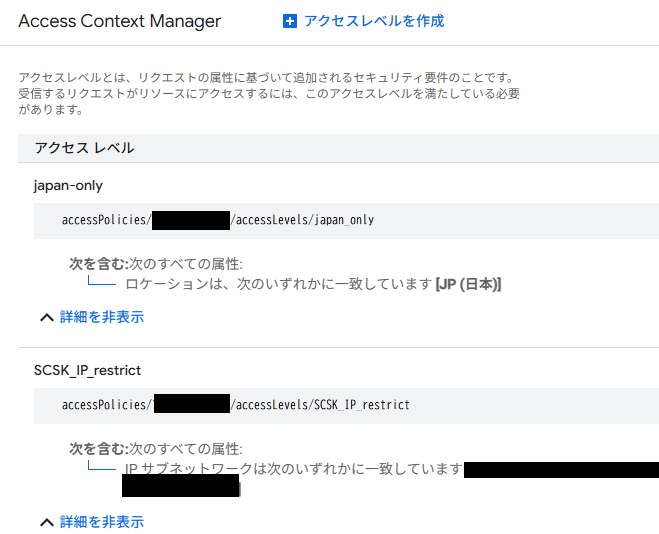
Task: Click redacted policy ID in japan_only path
Action: click(191, 220)
